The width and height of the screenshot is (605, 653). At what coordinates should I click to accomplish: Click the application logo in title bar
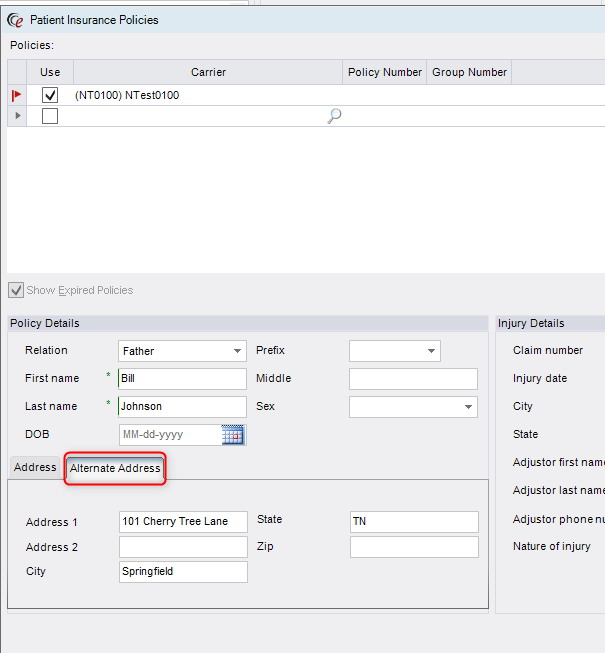tap(15, 19)
